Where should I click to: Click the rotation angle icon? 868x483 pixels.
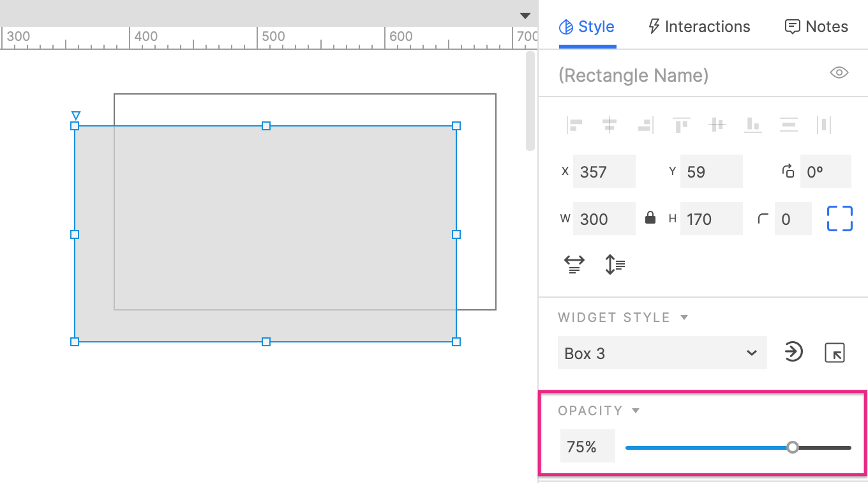pyautogui.click(x=788, y=171)
